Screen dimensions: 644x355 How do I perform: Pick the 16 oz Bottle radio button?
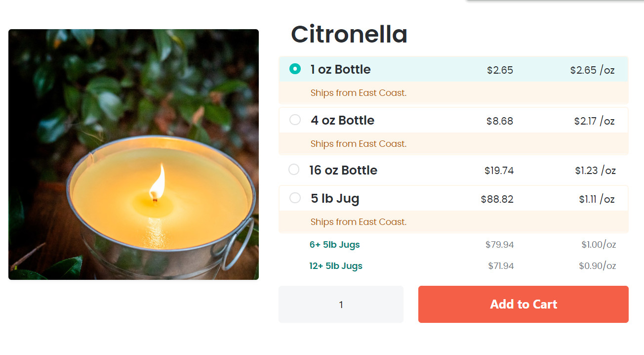294,170
